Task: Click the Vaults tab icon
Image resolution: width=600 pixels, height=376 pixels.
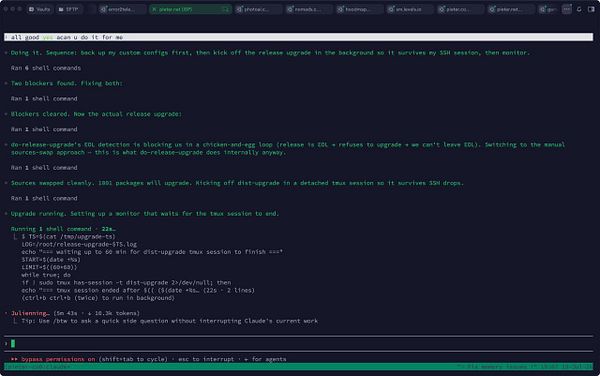Action: tap(31, 9)
